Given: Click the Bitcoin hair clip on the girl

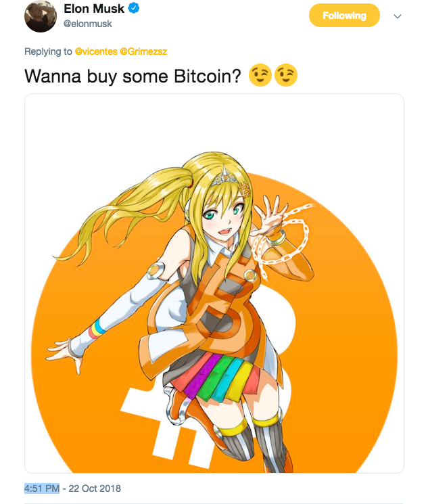Looking at the screenshot, I should pyautogui.click(x=246, y=189).
